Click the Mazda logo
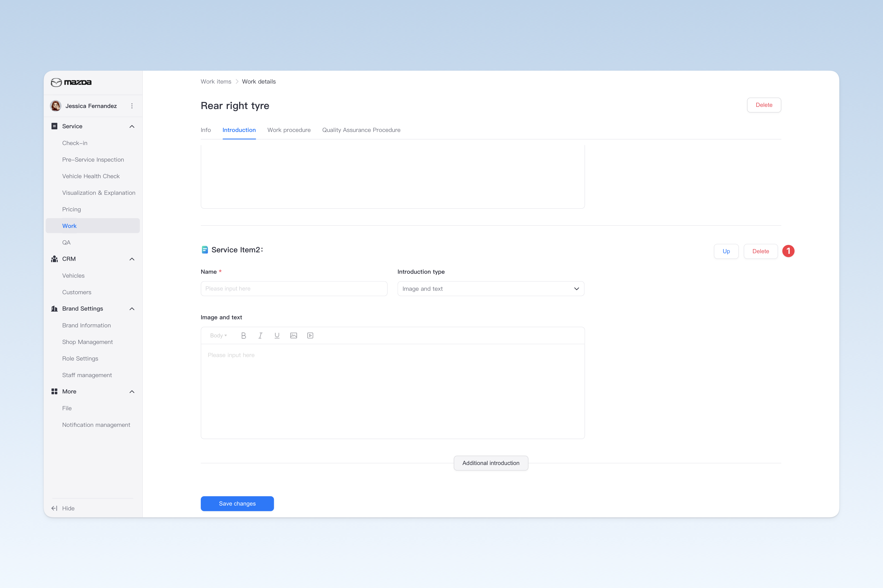 point(71,82)
